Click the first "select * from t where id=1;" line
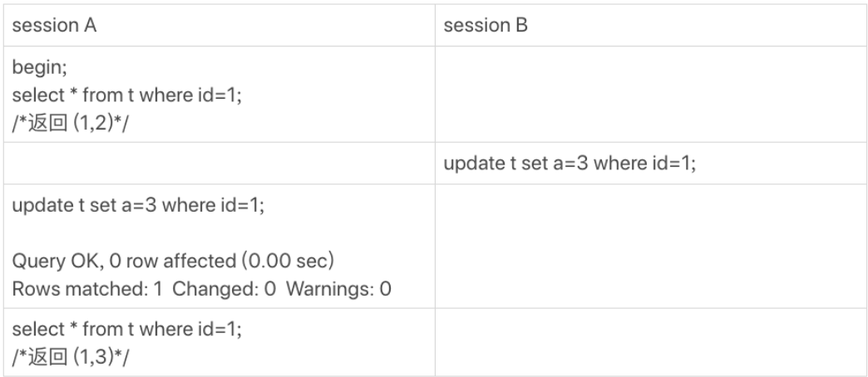Screen dimensions: 868x377 (126, 95)
